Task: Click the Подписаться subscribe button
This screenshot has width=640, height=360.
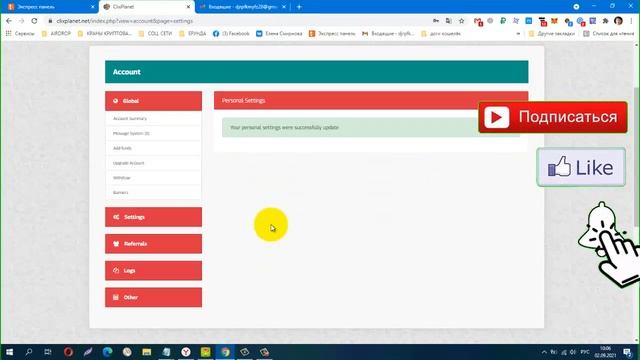Action: coord(553,117)
